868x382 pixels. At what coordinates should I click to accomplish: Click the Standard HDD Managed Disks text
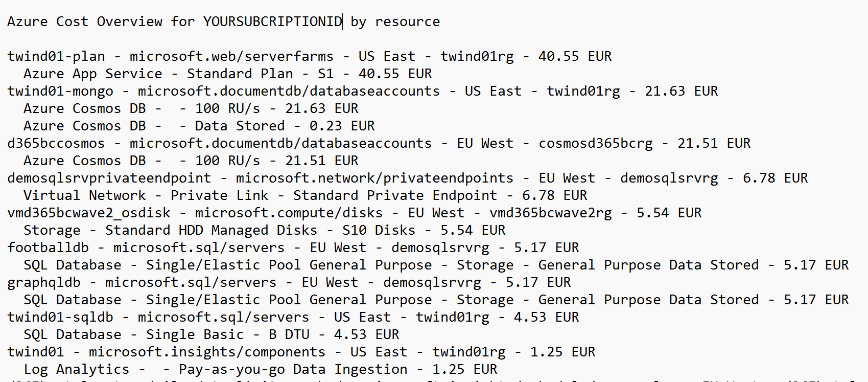tap(211, 230)
